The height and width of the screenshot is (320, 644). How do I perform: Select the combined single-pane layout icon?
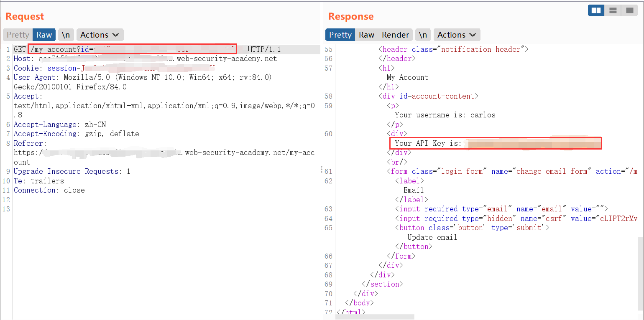[x=629, y=10]
